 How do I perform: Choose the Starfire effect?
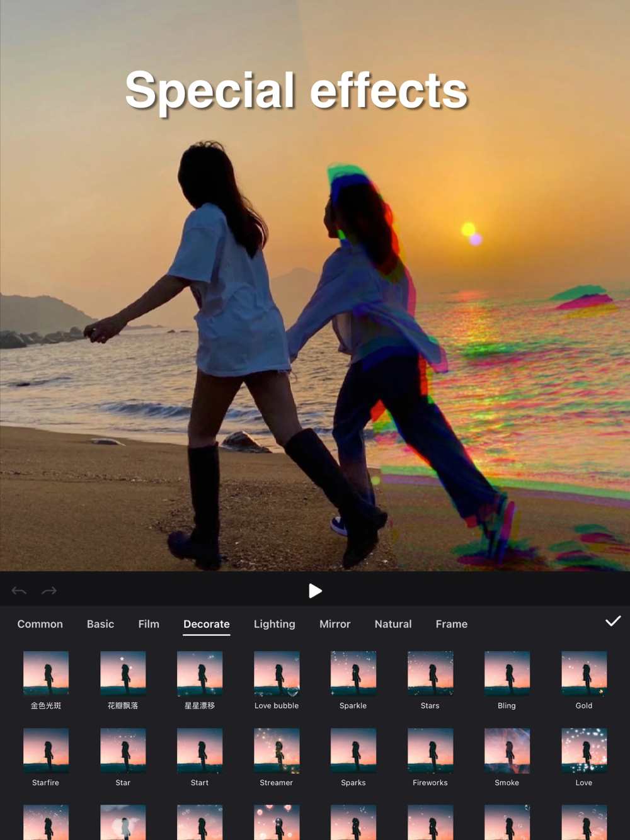click(46, 751)
